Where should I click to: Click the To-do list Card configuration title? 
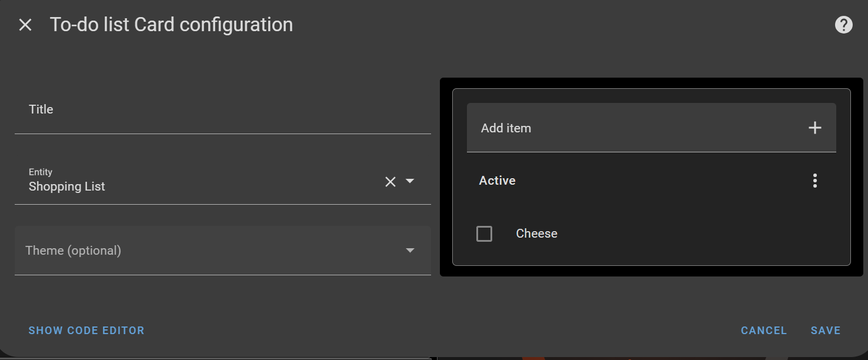172,24
